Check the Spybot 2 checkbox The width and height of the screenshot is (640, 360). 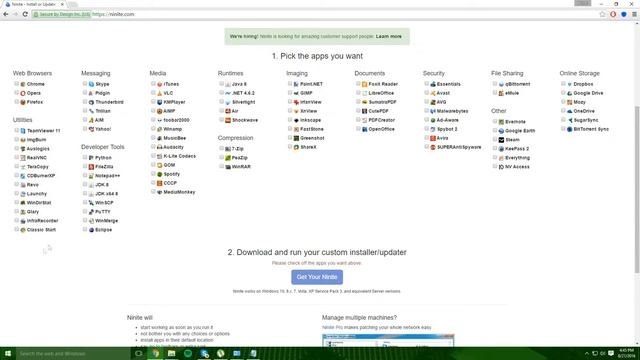coord(427,129)
